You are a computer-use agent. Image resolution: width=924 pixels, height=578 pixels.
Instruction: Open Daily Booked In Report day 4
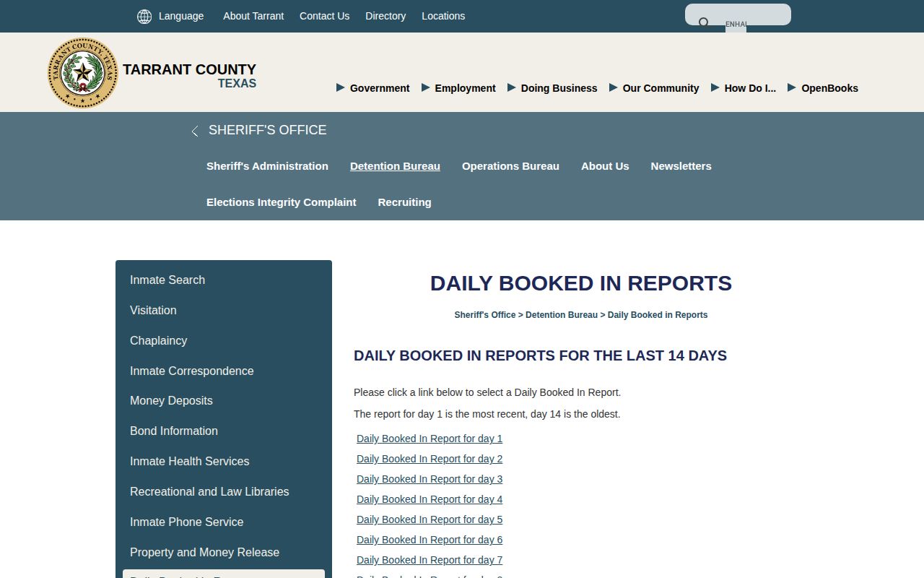coord(430,499)
